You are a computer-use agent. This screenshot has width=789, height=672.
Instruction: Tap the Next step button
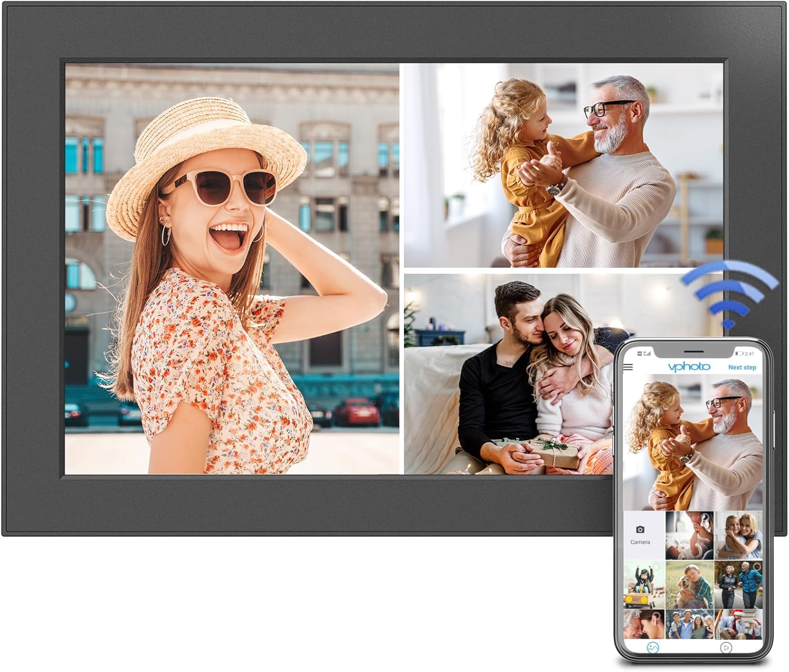(743, 367)
